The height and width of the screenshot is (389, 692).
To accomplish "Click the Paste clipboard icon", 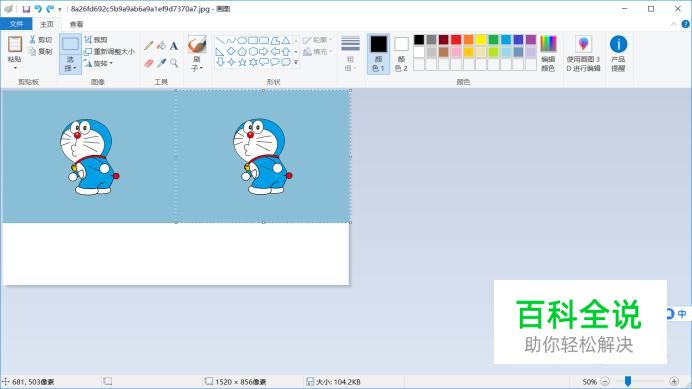I will point(15,44).
